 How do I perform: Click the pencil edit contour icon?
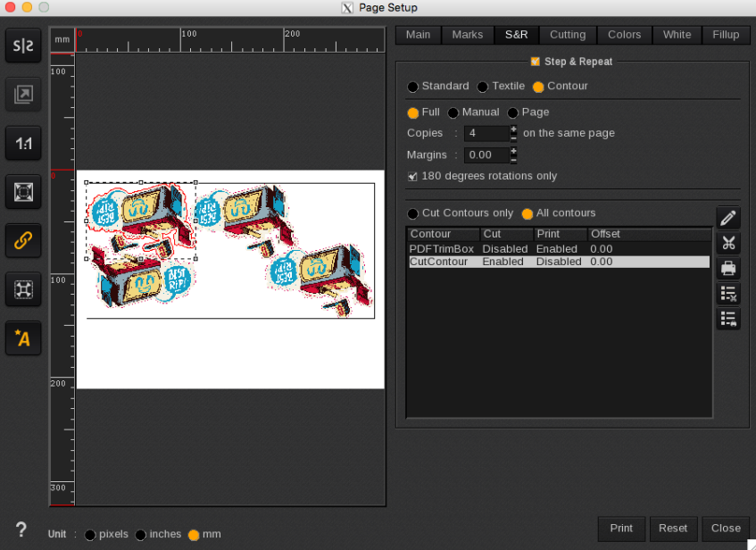[728, 218]
